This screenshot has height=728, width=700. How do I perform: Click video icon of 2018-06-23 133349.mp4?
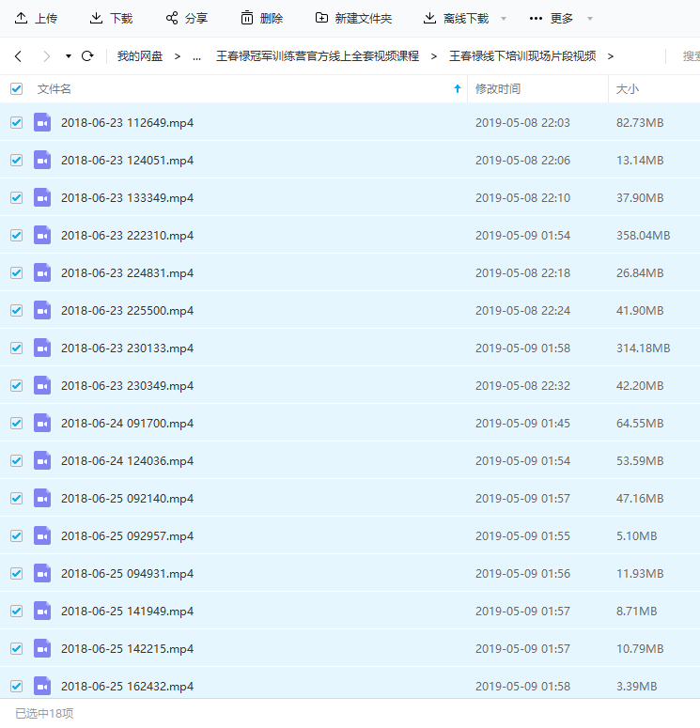click(x=42, y=197)
